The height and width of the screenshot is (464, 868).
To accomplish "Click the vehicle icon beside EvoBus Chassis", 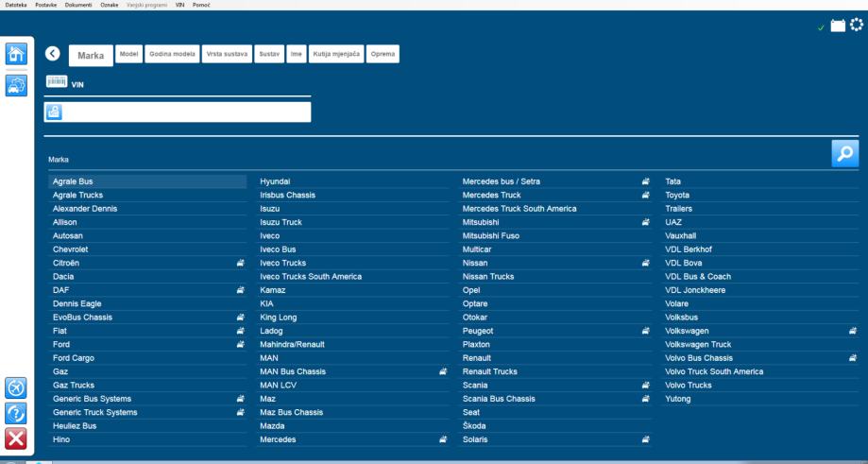I will pyautogui.click(x=240, y=318).
